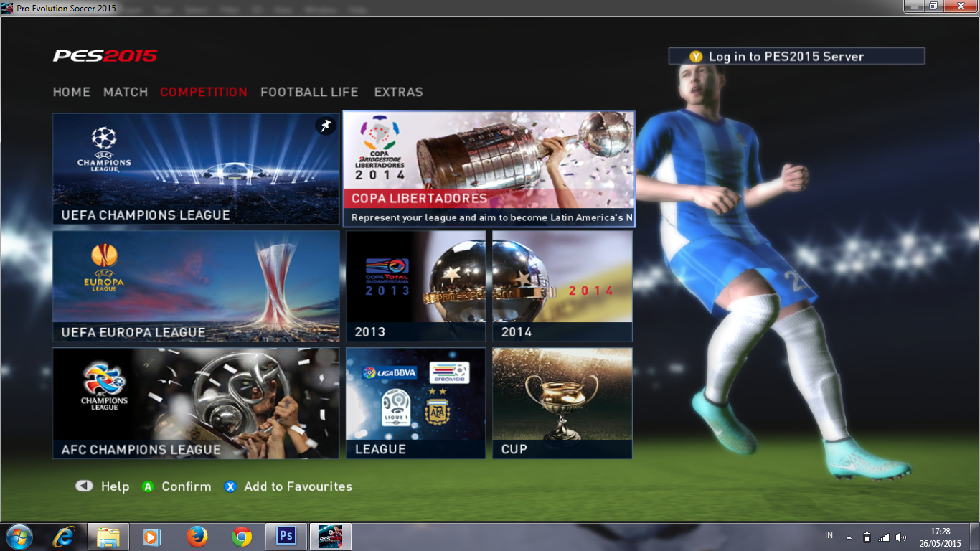This screenshot has height=551, width=980.
Task: Click the green A Confirm icon
Action: tap(148, 486)
